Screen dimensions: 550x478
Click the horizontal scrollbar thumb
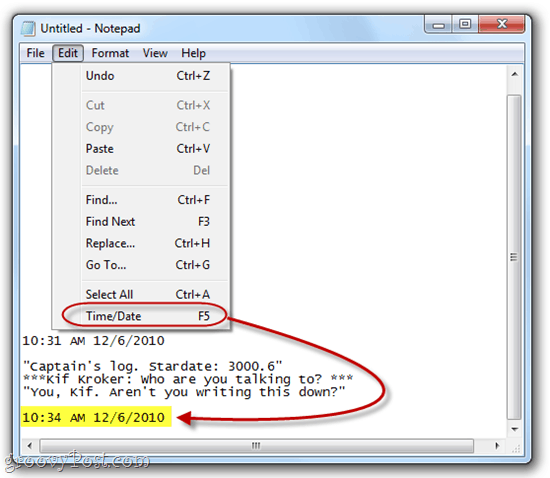pos(257,446)
